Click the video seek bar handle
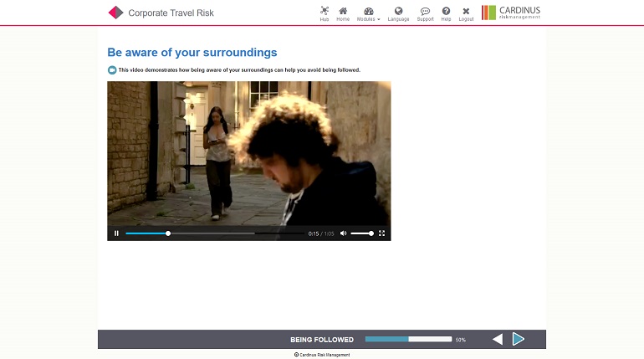Image resolution: width=644 pixels, height=359 pixels. click(x=168, y=233)
